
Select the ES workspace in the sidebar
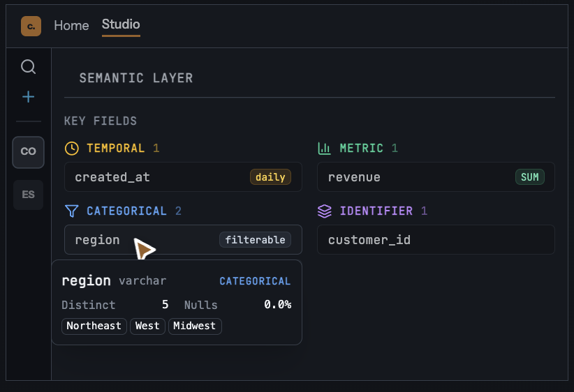[x=28, y=195]
